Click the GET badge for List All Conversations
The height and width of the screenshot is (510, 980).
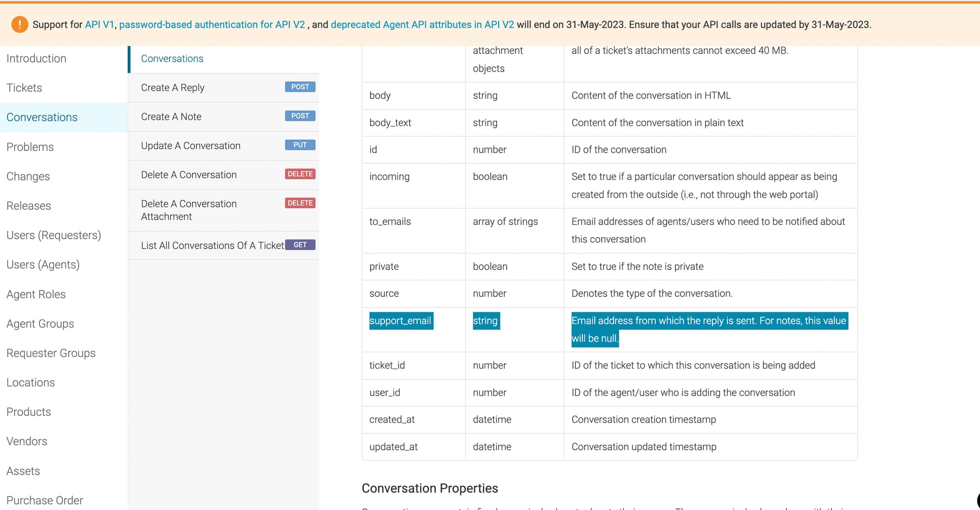(300, 245)
